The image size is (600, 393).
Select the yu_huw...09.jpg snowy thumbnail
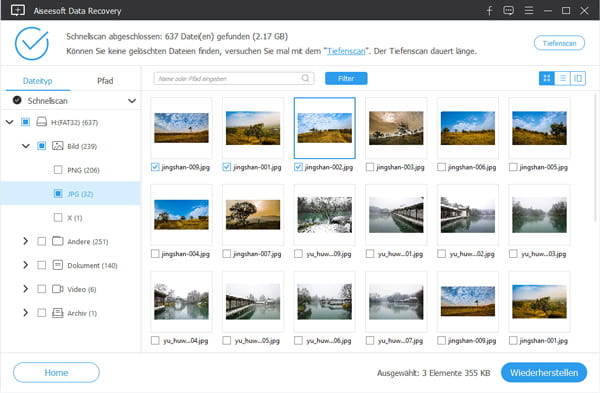pos(324,215)
